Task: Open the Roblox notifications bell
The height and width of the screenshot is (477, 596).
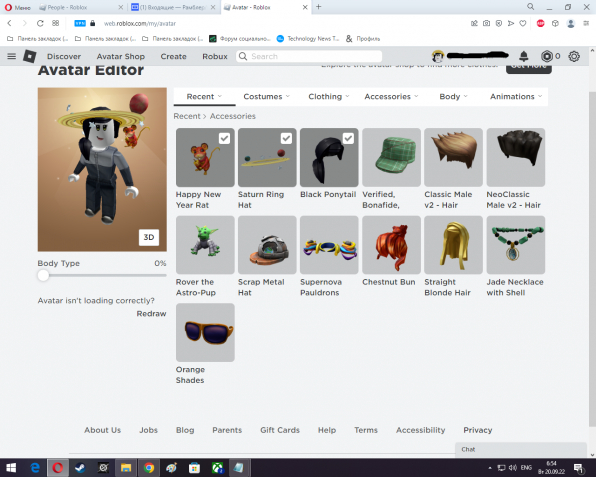Action: [x=524, y=56]
